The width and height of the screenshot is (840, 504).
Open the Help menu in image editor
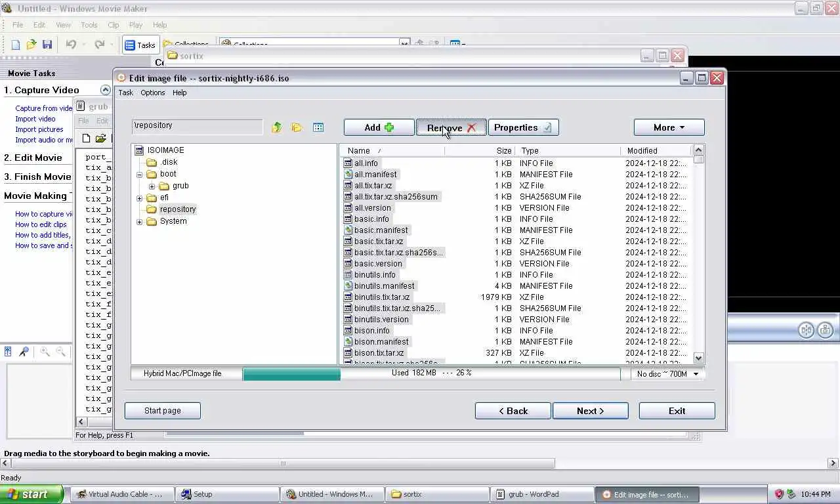coord(179,93)
